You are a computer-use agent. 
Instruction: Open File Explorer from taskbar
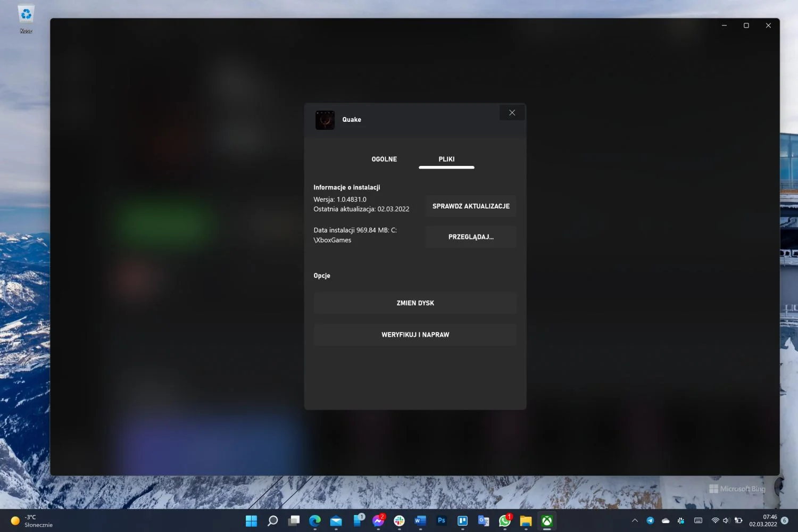click(526, 521)
